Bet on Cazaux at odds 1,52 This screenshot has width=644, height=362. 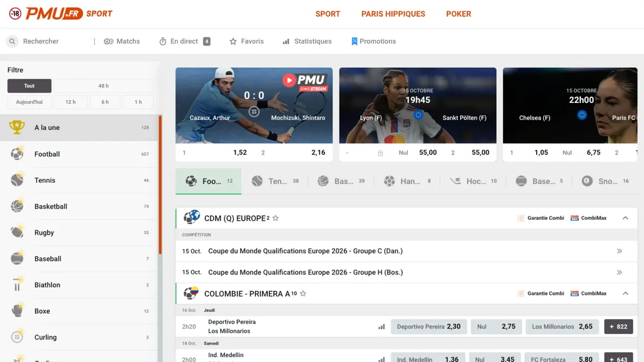coord(215,153)
